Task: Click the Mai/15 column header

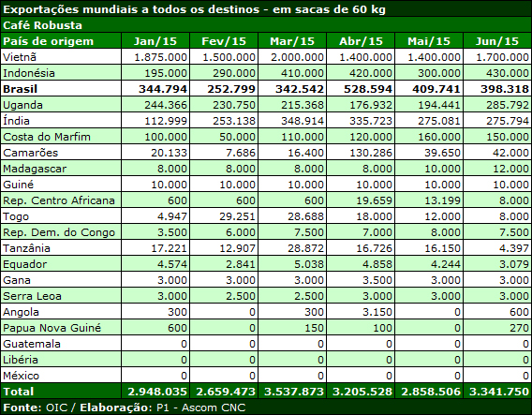Action: (429, 41)
